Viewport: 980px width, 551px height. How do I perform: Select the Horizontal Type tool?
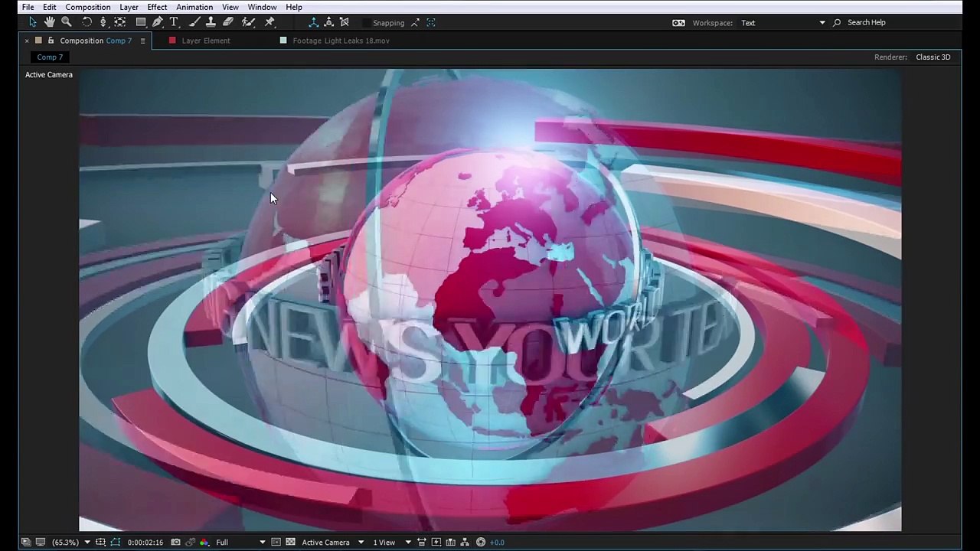175,22
